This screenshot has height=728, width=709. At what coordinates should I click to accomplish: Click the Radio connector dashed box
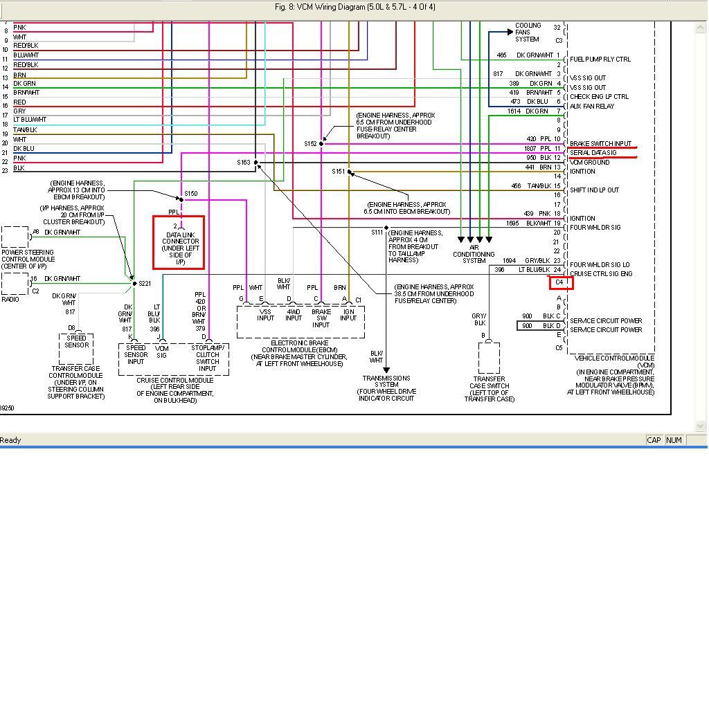point(15,283)
